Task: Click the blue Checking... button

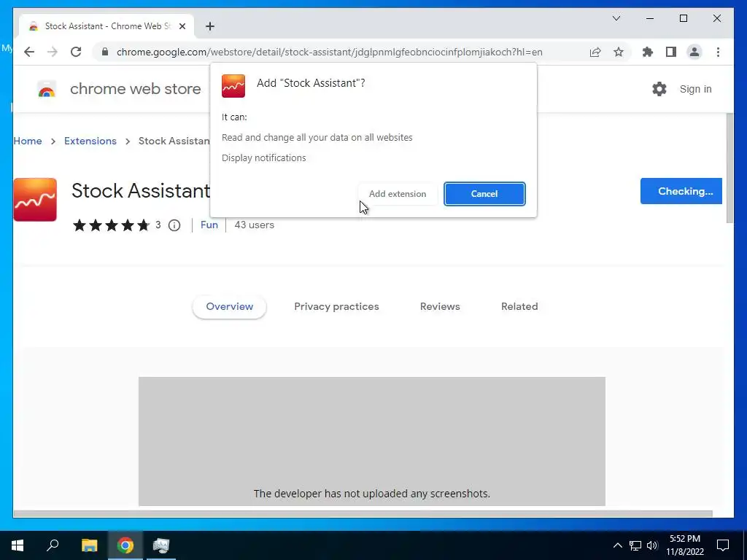Action: click(681, 191)
